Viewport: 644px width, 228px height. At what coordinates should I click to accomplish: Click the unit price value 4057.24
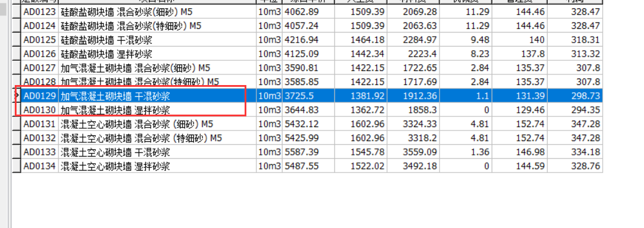click(x=301, y=26)
